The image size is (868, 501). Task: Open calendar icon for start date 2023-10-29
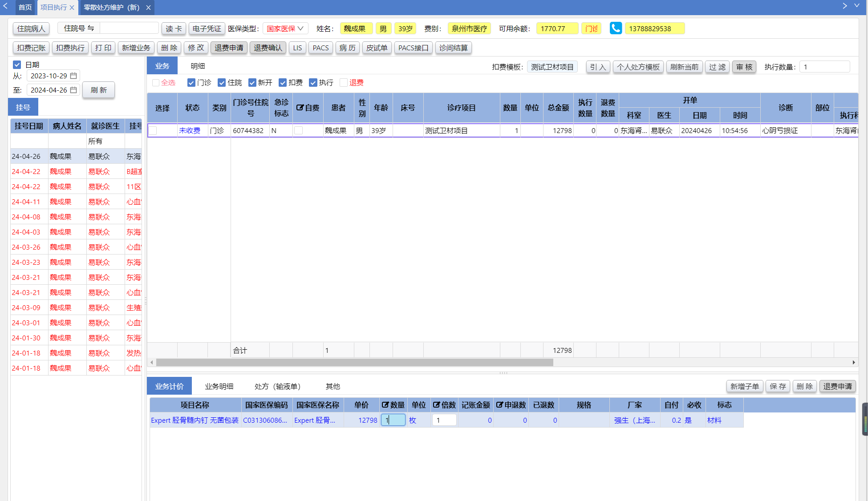pyautogui.click(x=74, y=76)
